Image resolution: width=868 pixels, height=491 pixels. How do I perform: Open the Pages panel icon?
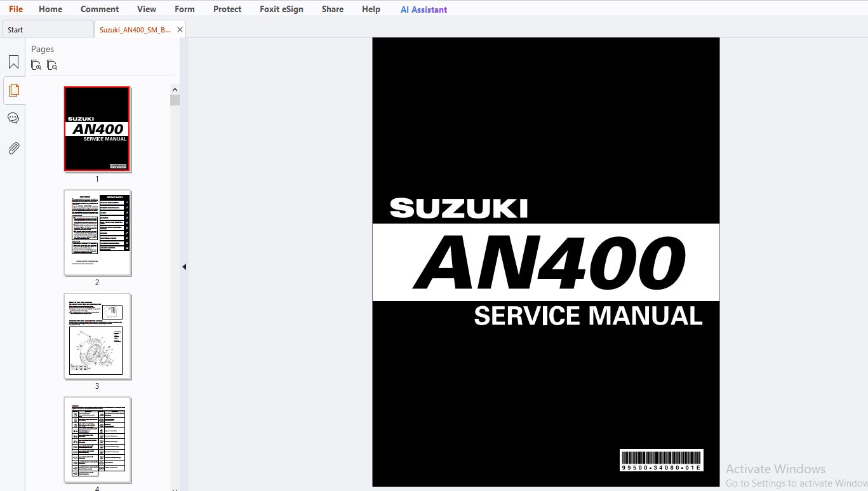[x=13, y=90]
